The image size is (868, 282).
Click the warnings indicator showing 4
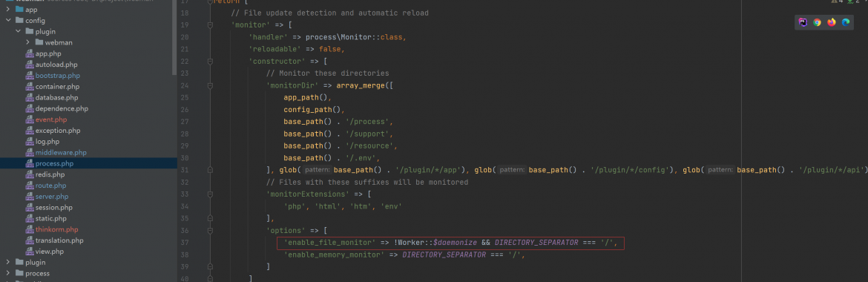pyautogui.click(x=837, y=1)
